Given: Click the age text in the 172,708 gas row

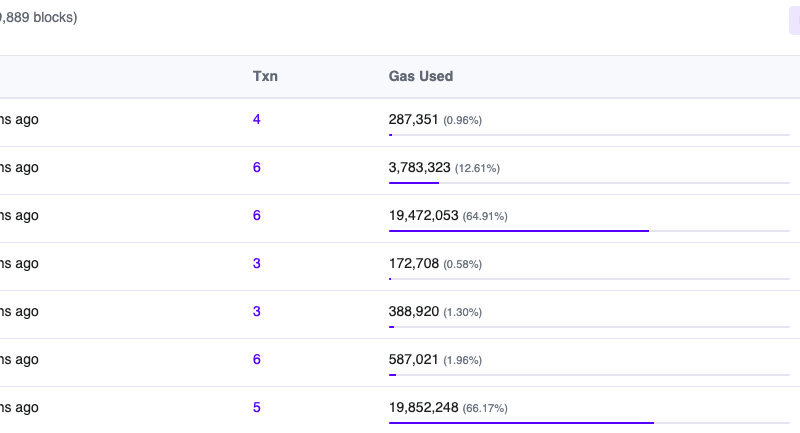Looking at the screenshot, I should (19, 263).
